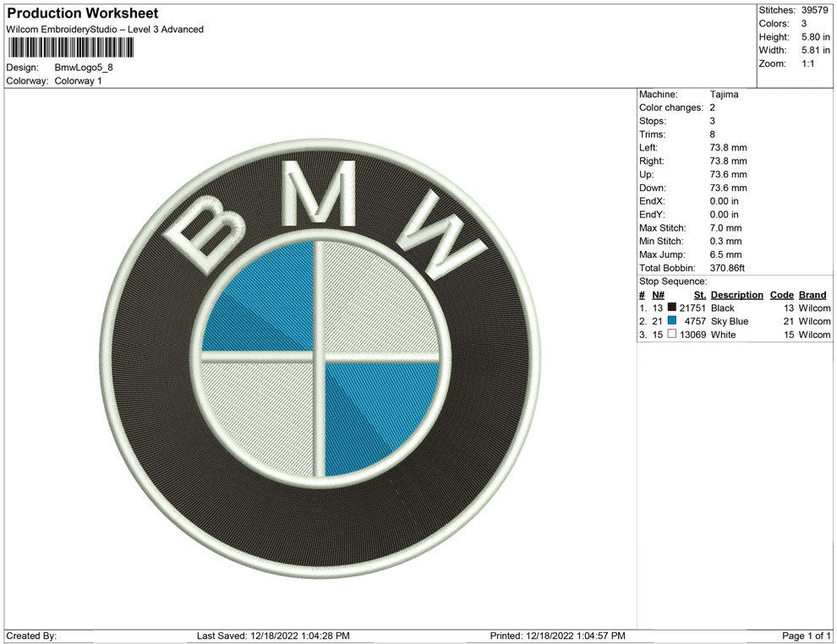Click the White color swatch

coord(672,334)
